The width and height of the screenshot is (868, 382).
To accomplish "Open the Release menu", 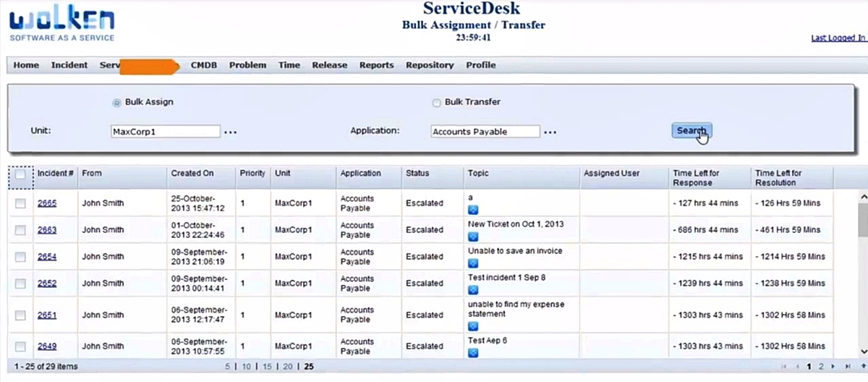I will coord(330,65).
